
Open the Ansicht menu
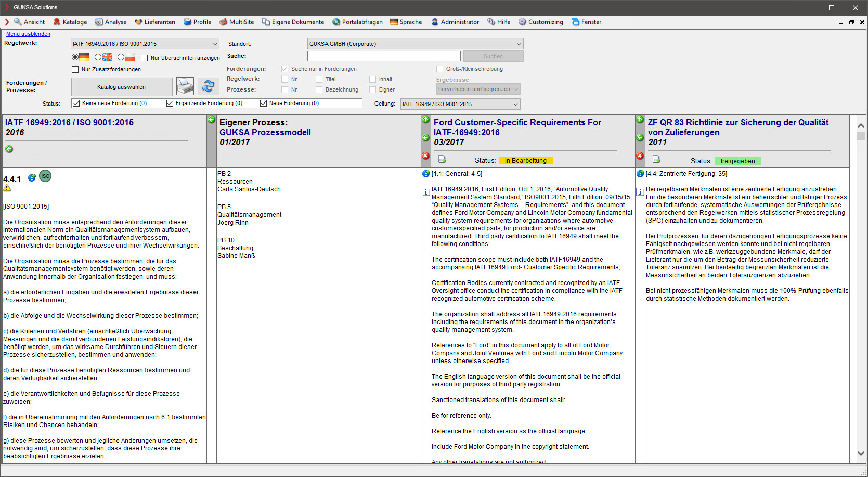tap(30, 22)
